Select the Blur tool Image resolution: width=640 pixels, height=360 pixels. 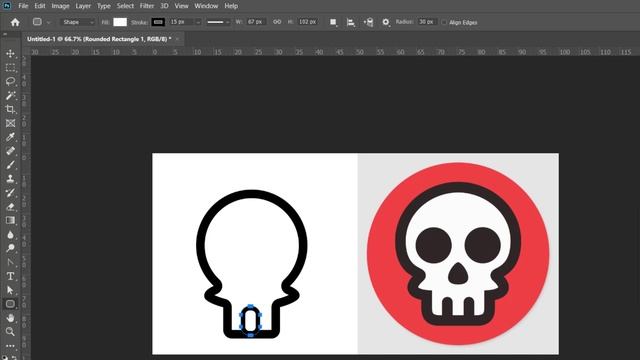pyautogui.click(x=10, y=234)
